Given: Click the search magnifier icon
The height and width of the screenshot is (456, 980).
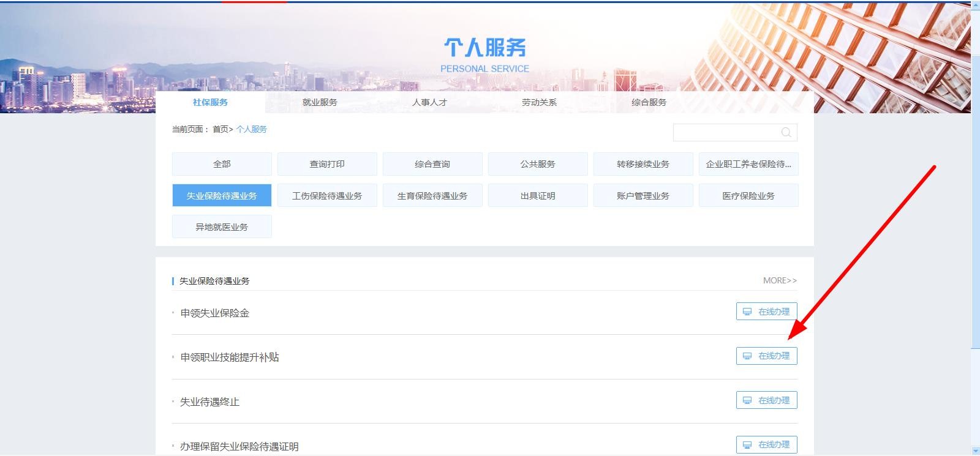Looking at the screenshot, I should (786, 132).
